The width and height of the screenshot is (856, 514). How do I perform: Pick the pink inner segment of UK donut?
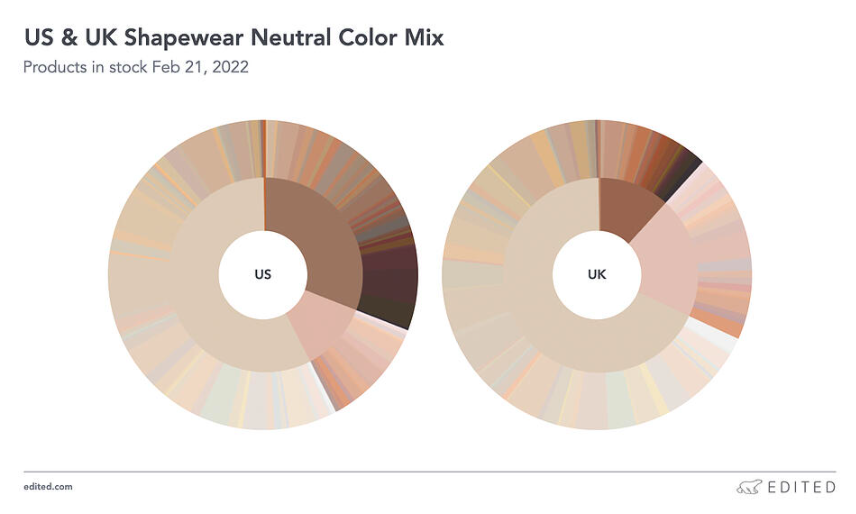tap(660, 270)
